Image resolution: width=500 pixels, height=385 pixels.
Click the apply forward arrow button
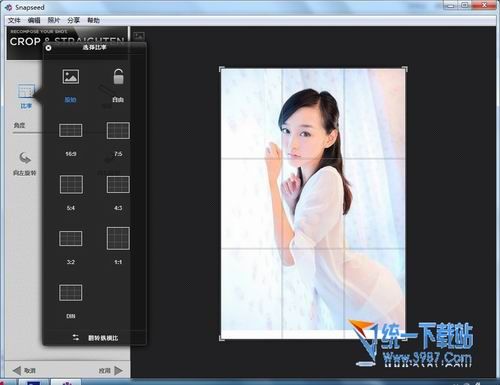(110, 370)
